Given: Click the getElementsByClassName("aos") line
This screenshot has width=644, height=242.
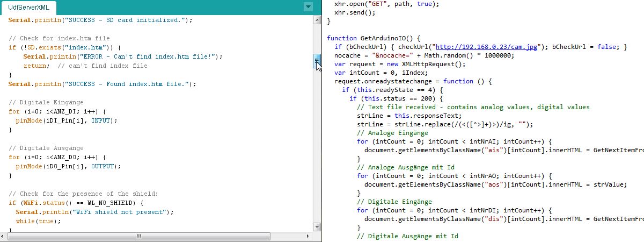Looking at the screenshot, I should [495, 184].
